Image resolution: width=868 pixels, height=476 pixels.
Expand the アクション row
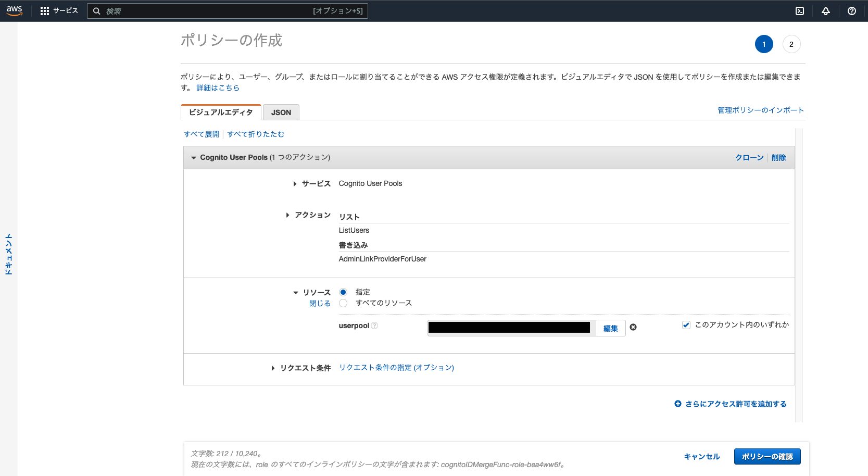click(x=287, y=215)
